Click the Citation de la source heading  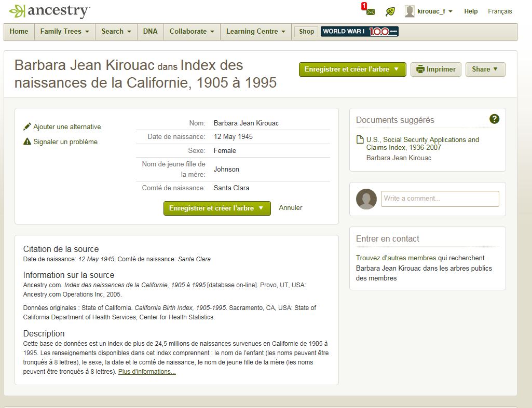coord(61,249)
